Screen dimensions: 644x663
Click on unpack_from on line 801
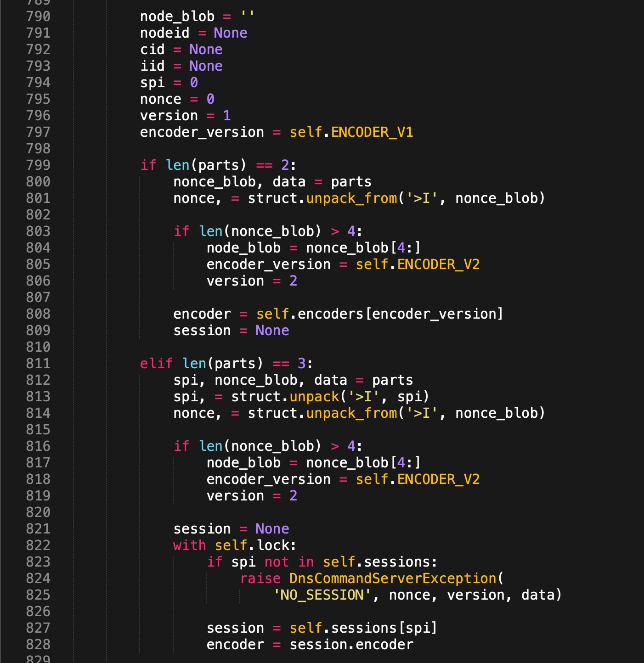(351, 198)
